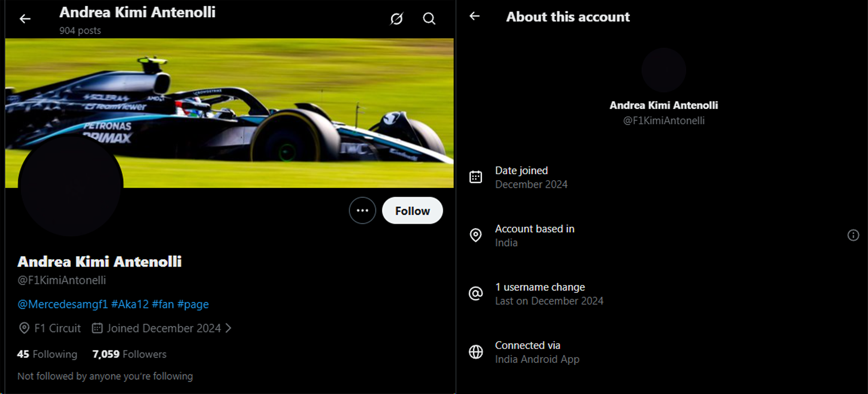868x394 pixels.
Task: Click the Andrea Kimi Antenolli name in About panel
Action: (663, 106)
